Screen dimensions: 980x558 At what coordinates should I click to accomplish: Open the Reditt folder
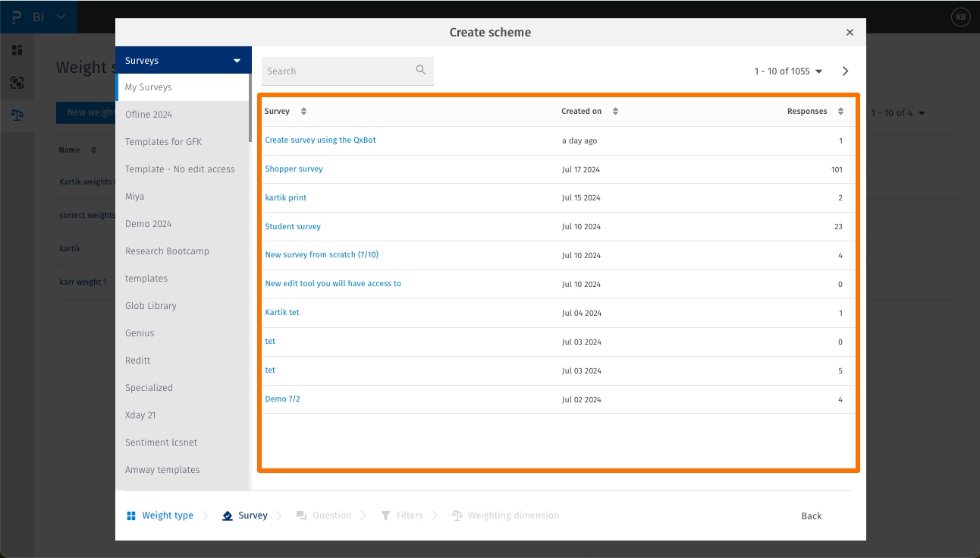tap(182, 361)
